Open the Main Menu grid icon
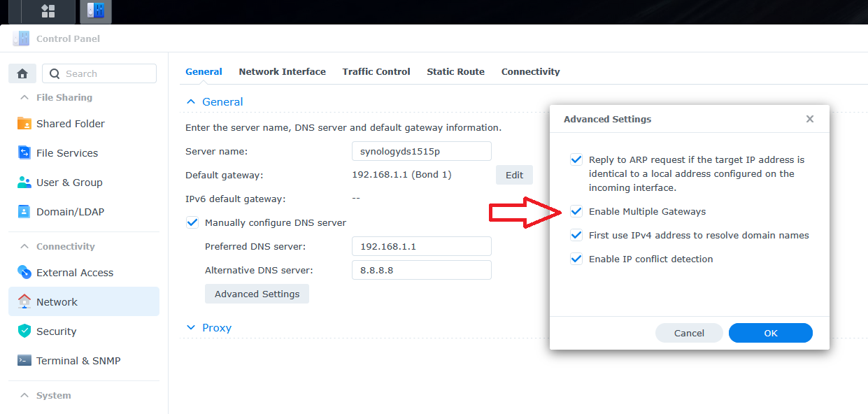 tap(48, 11)
